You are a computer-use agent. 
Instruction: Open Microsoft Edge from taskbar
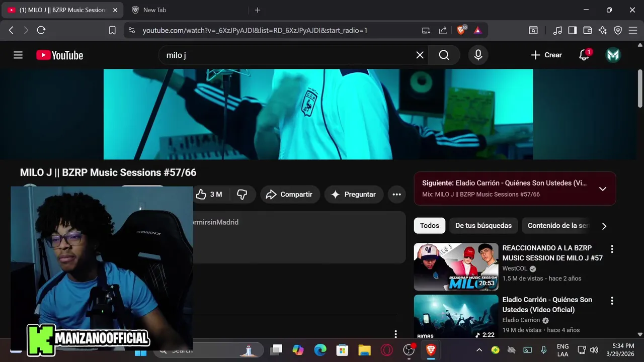[320, 350]
